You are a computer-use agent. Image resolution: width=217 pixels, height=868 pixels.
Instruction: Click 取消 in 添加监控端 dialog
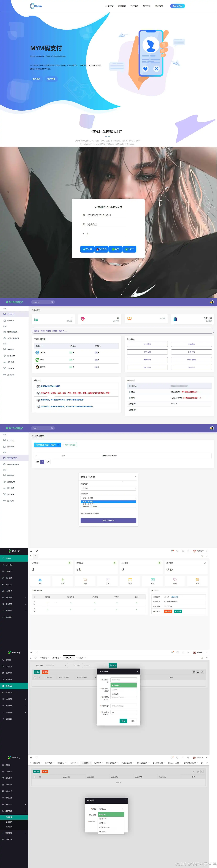click(x=133, y=721)
